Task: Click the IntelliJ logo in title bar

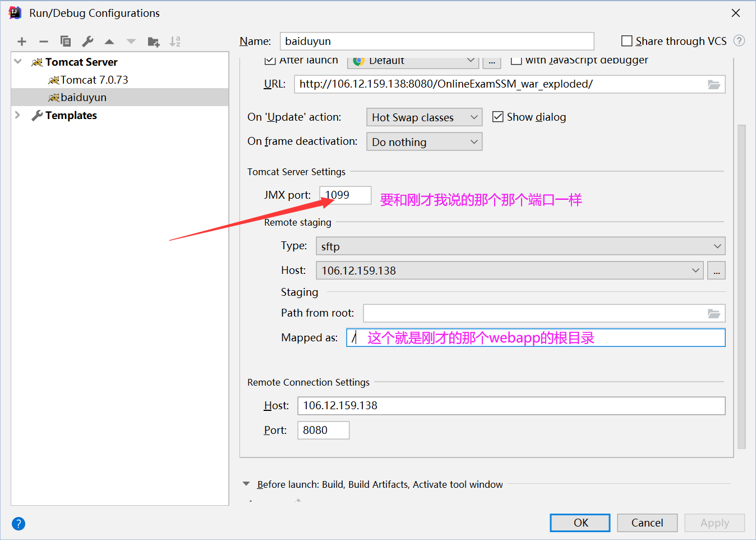Action: coord(15,13)
